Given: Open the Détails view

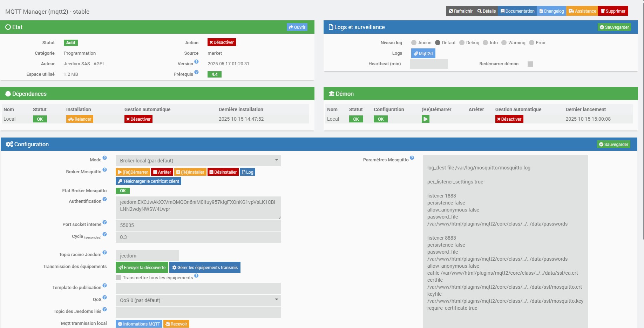Looking at the screenshot, I should [487, 11].
